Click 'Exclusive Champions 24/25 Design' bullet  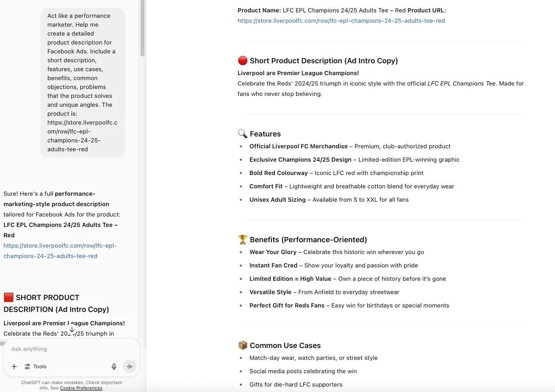354,160
